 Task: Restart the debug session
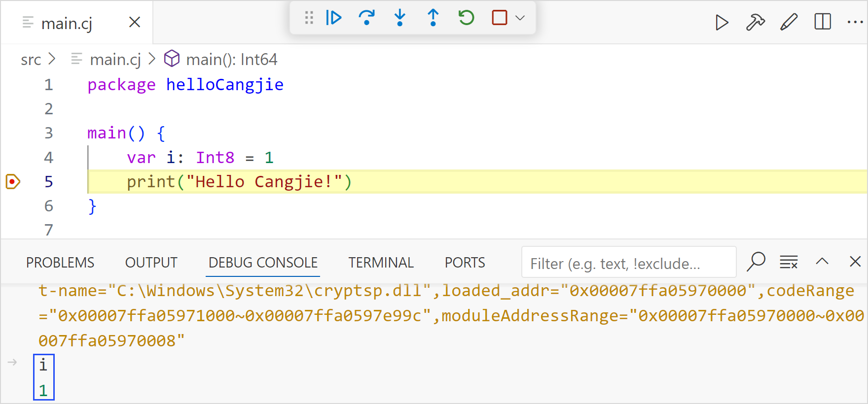[466, 18]
